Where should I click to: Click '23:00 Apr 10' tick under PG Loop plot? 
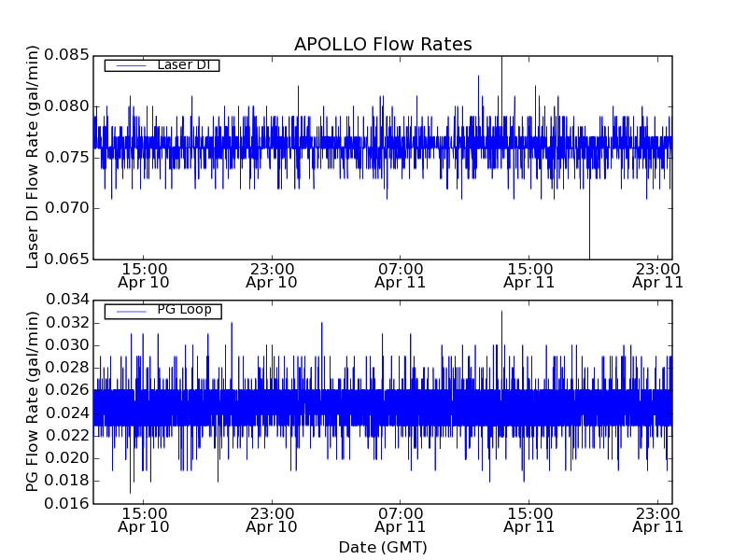272,521
